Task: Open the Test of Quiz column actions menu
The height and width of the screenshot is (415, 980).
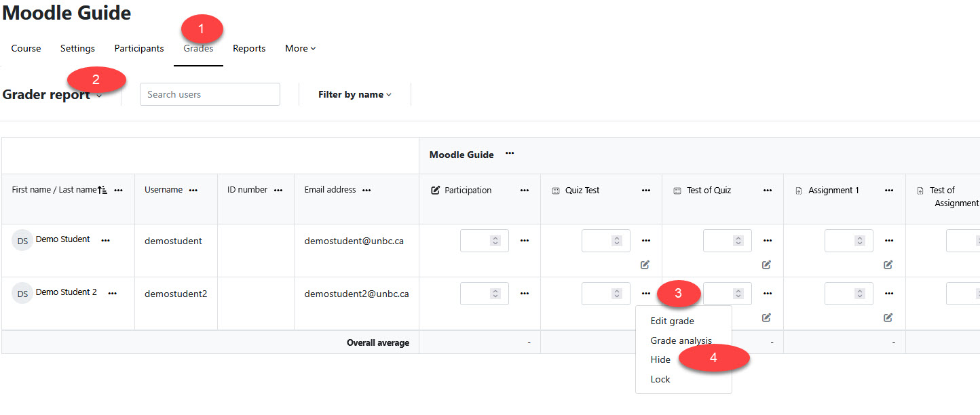Action: [x=767, y=191]
